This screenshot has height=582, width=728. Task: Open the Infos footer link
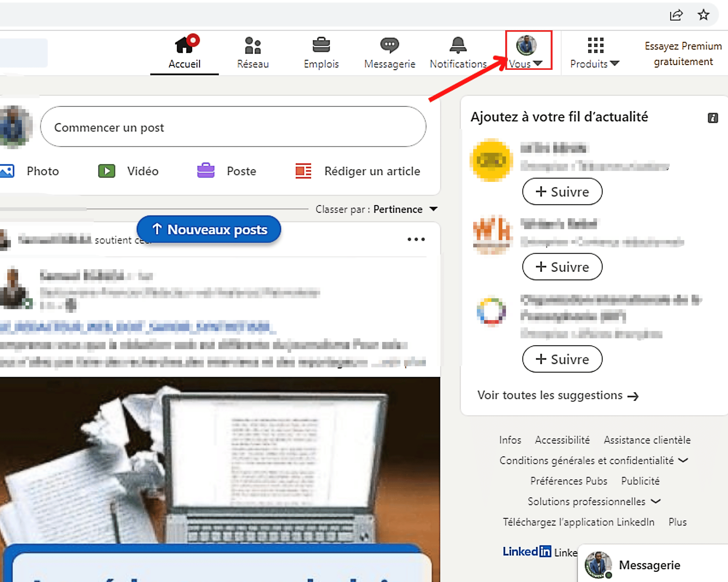510,440
